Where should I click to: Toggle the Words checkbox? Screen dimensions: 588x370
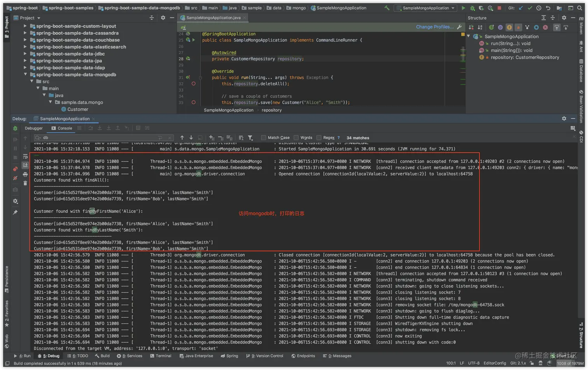pyautogui.click(x=296, y=138)
